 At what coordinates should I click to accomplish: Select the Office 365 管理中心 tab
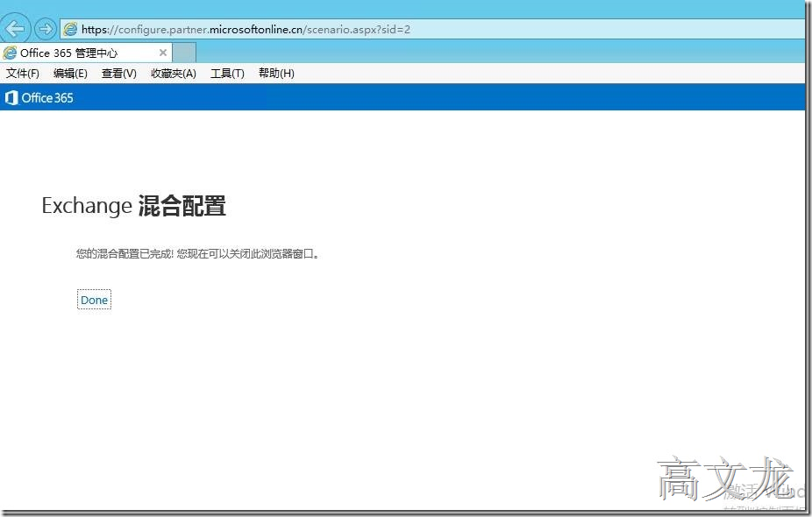point(86,53)
